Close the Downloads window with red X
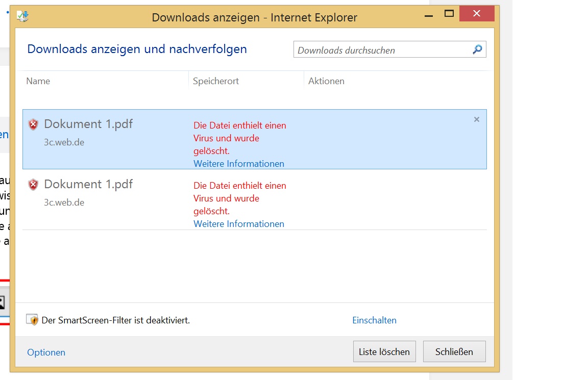This screenshot has width=588, height=380. click(477, 13)
